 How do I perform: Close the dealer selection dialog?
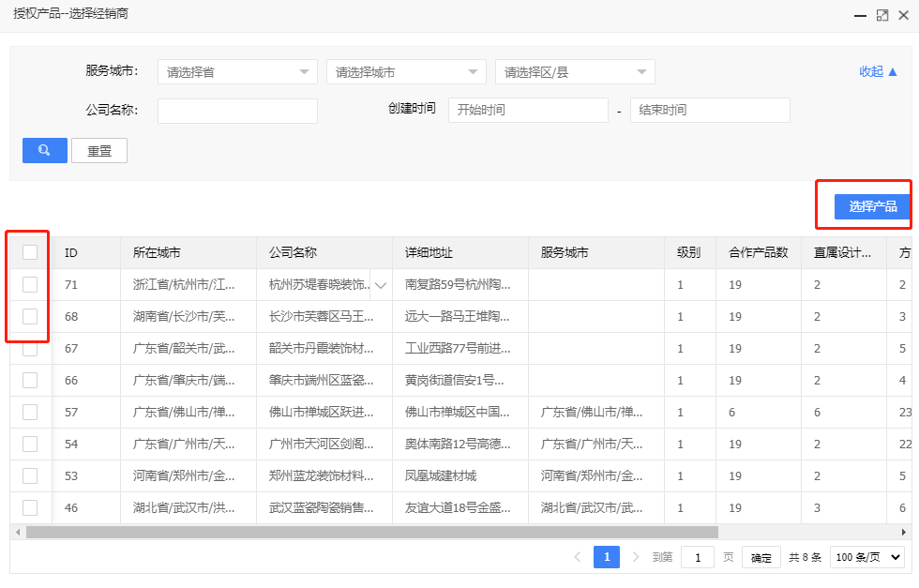click(x=904, y=16)
